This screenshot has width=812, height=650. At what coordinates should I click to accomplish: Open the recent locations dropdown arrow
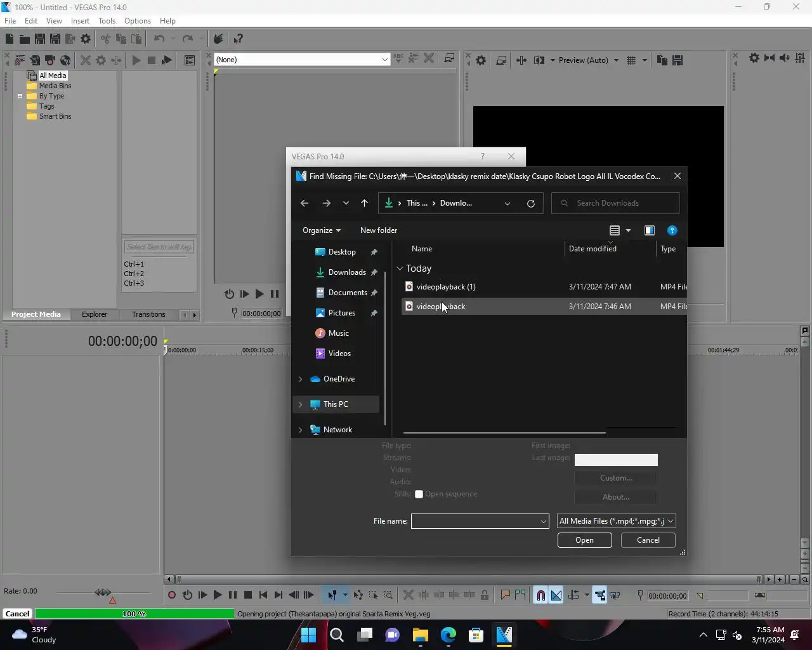coord(346,203)
